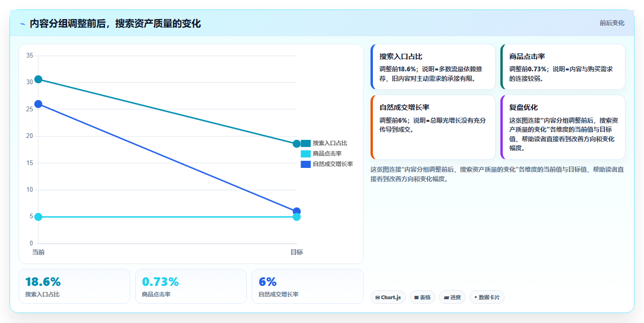Select the 表格 tag chip
The width and height of the screenshot is (644, 323).
(422, 297)
